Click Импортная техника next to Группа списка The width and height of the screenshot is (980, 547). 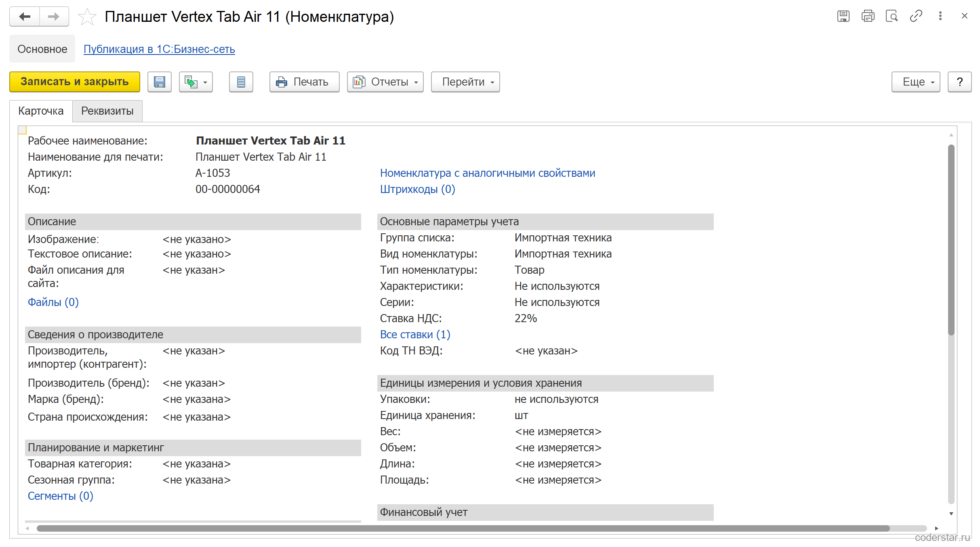[x=563, y=238]
